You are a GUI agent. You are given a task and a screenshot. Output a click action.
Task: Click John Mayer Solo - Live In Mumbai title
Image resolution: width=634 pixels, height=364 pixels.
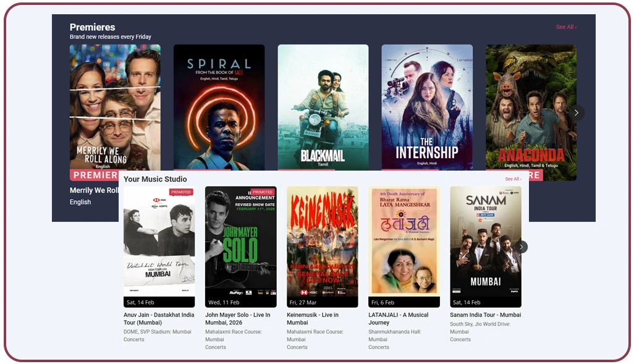(x=238, y=319)
